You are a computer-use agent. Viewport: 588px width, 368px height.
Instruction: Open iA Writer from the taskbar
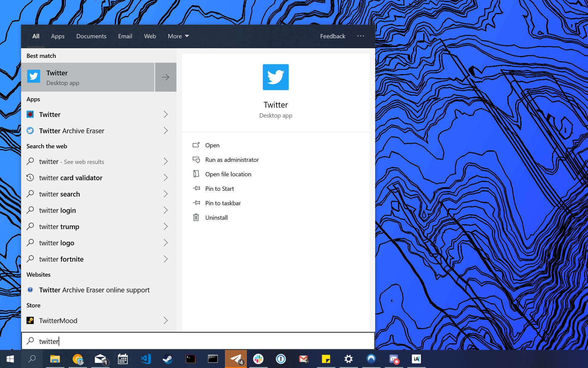[416, 359]
